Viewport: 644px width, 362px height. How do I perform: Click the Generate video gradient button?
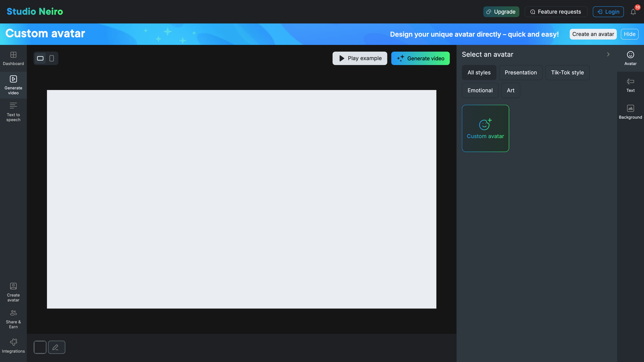coord(420,58)
